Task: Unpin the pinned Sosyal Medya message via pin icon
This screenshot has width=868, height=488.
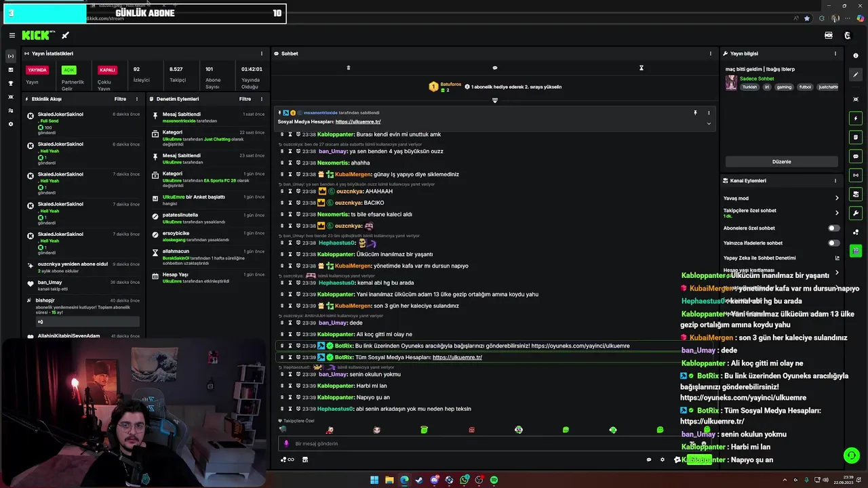Action: 695,113
